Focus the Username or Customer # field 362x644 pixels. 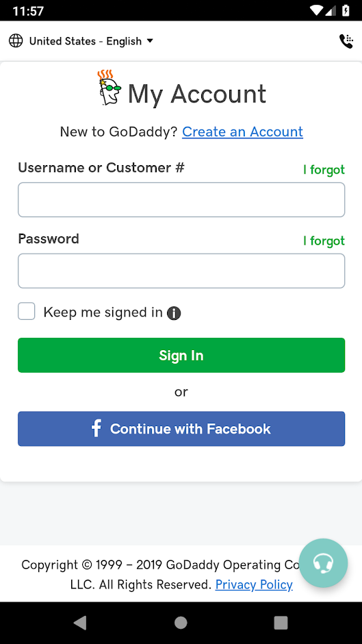pyautogui.click(x=181, y=199)
